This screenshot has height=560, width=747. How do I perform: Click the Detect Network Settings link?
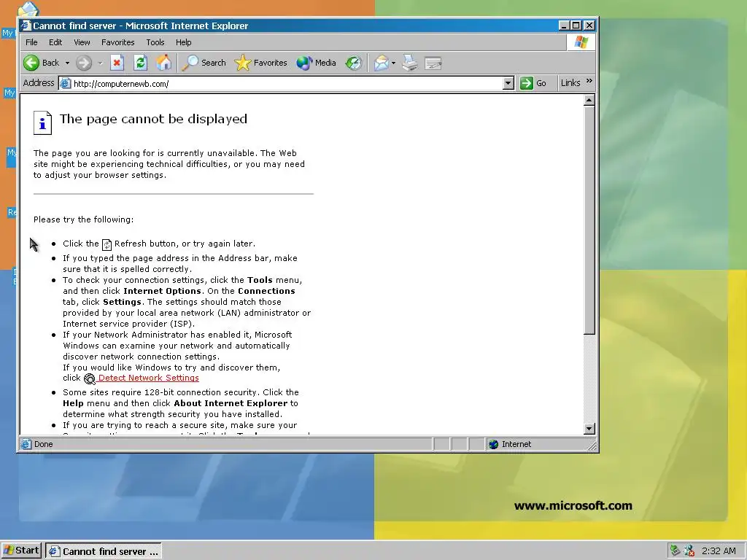(x=148, y=378)
